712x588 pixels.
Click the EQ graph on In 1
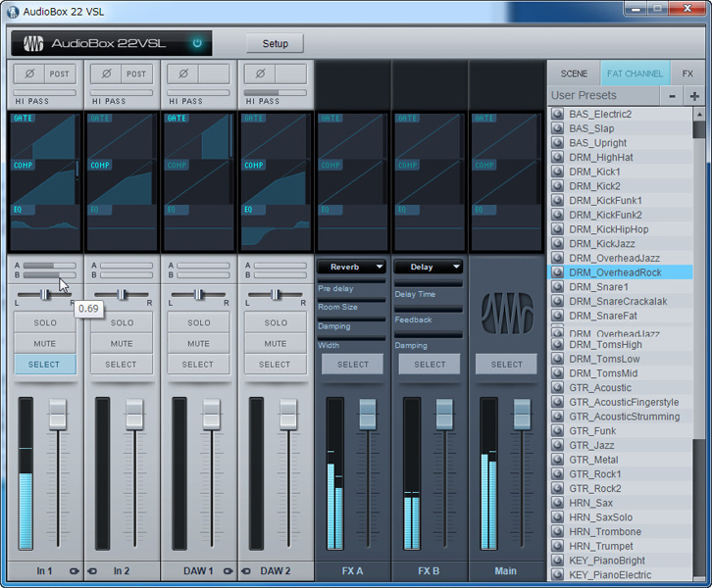coord(45,227)
